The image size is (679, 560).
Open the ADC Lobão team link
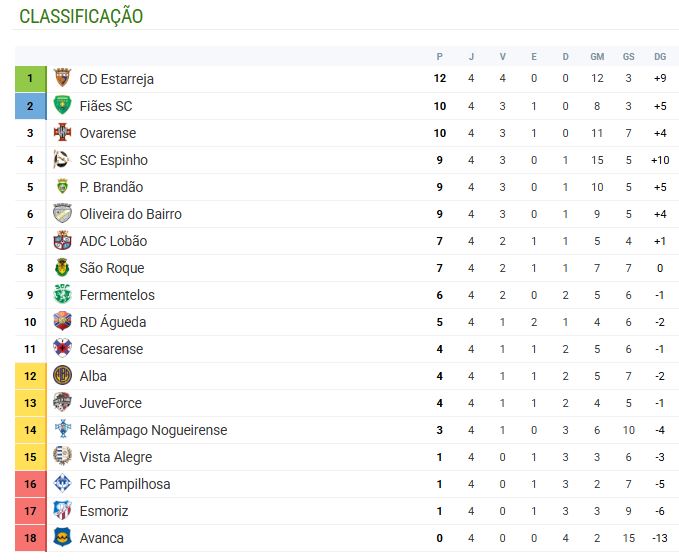point(112,241)
